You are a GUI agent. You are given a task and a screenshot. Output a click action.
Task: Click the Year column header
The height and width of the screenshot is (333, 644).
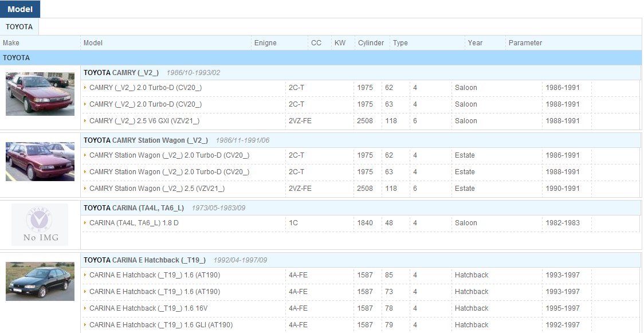coord(475,43)
